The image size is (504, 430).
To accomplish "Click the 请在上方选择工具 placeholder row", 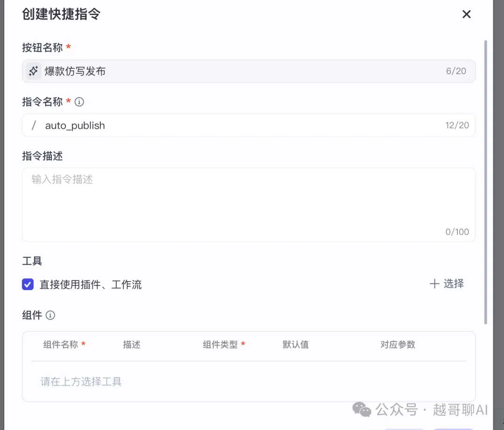I will point(81,382).
